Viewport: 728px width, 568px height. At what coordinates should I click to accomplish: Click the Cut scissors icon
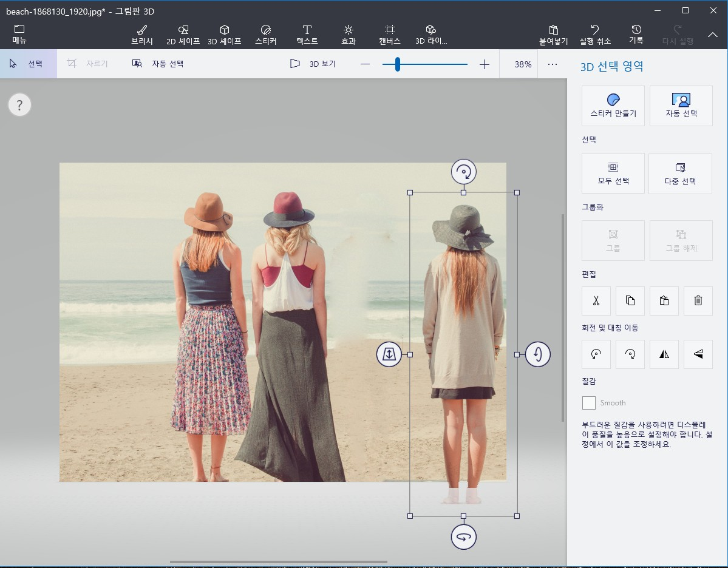(x=596, y=300)
